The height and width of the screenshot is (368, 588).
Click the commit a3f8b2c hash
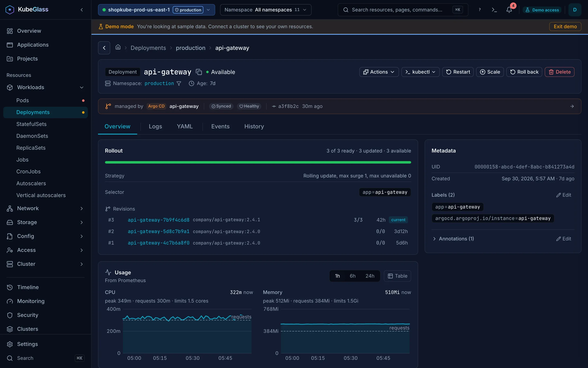pyautogui.click(x=288, y=106)
